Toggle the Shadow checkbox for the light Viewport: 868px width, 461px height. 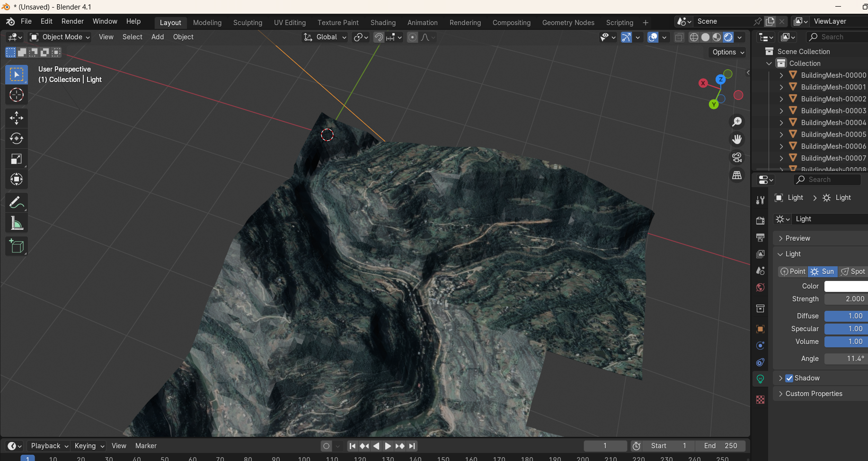[788, 378]
